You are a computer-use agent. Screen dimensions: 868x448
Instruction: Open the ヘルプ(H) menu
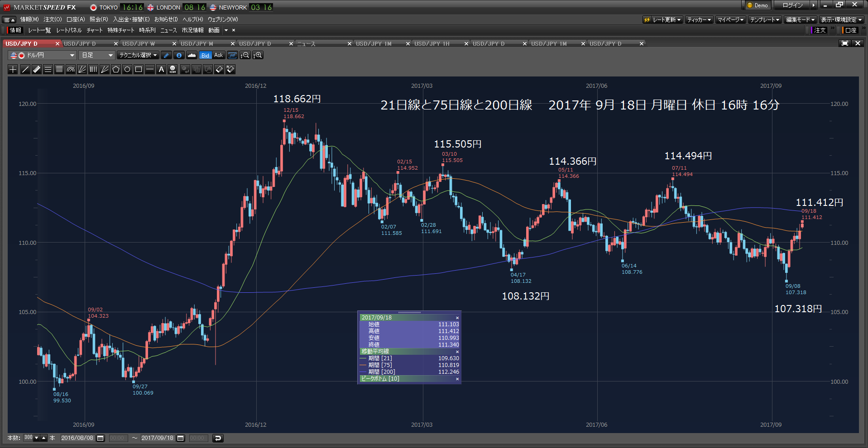click(193, 19)
